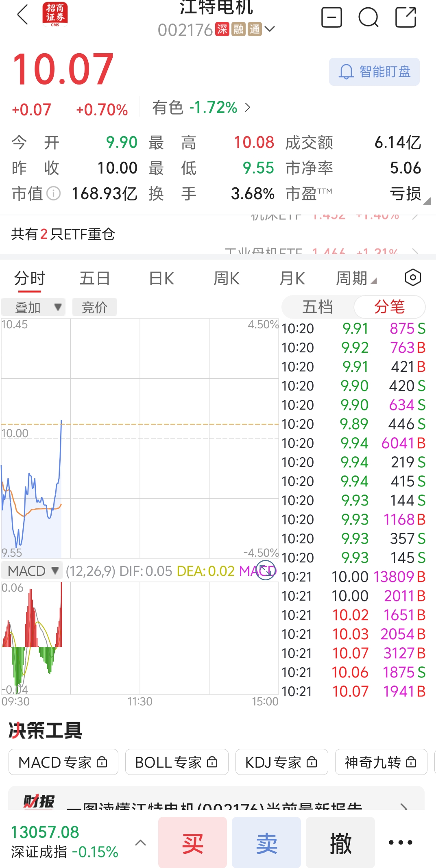Click the minus watchlist remove icon
Screen dimensions: 436x868
[331, 17]
